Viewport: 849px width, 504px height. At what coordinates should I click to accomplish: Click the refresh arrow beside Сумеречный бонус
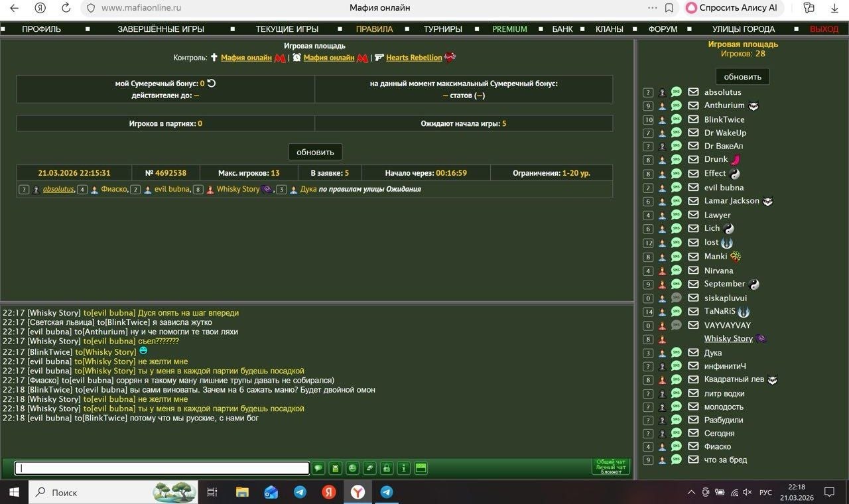[212, 84]
